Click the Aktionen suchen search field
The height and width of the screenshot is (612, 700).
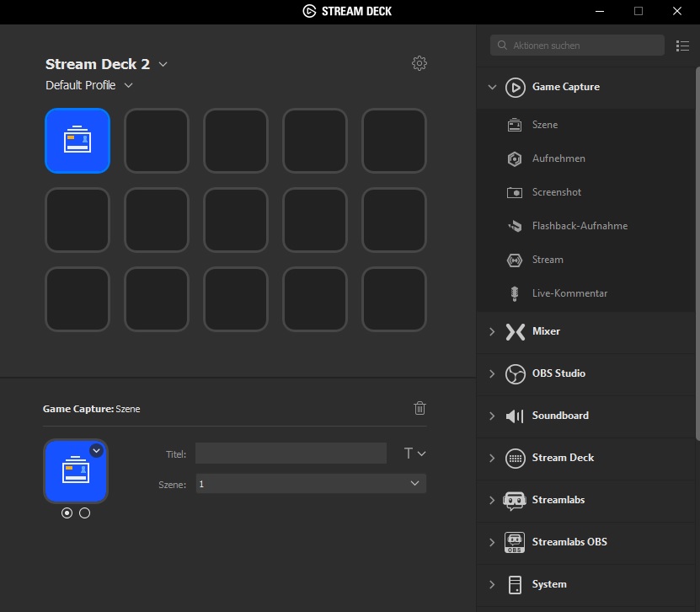click(x=577, y=46)
